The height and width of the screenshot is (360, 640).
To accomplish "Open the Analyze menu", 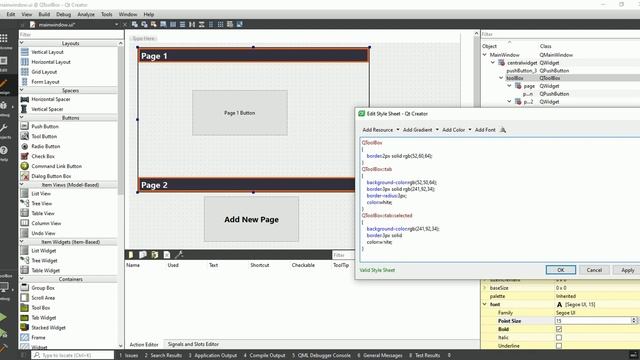I will tap(86, 14).
